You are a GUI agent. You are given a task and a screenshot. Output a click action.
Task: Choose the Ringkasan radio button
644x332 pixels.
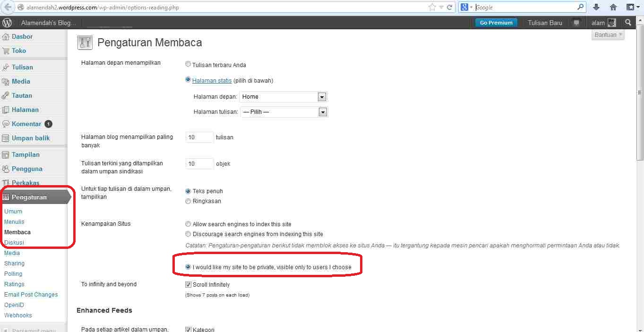[x=188, y=201]
